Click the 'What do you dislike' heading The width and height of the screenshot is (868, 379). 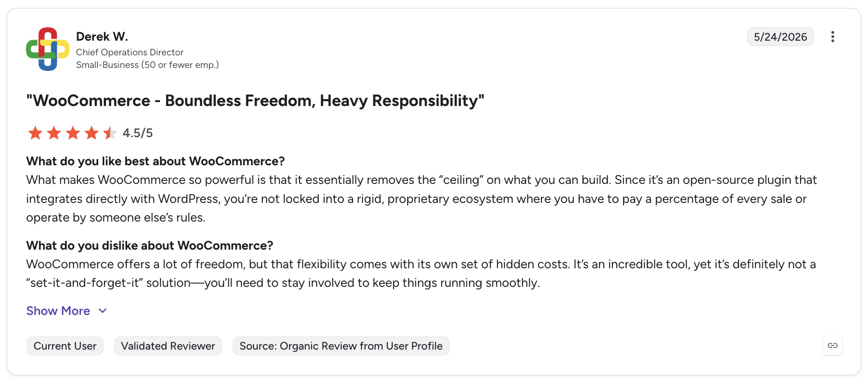pos(150,245)
